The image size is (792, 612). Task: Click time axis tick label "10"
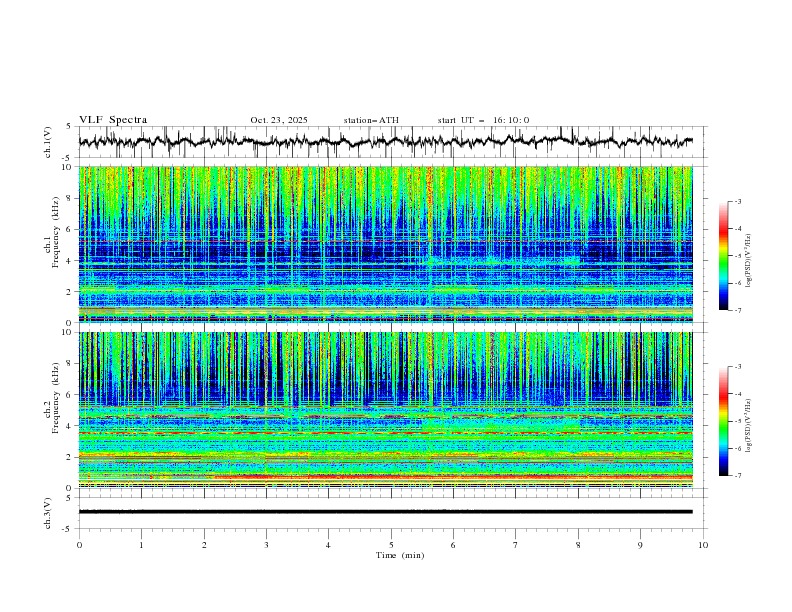click(x=703, y=545)
